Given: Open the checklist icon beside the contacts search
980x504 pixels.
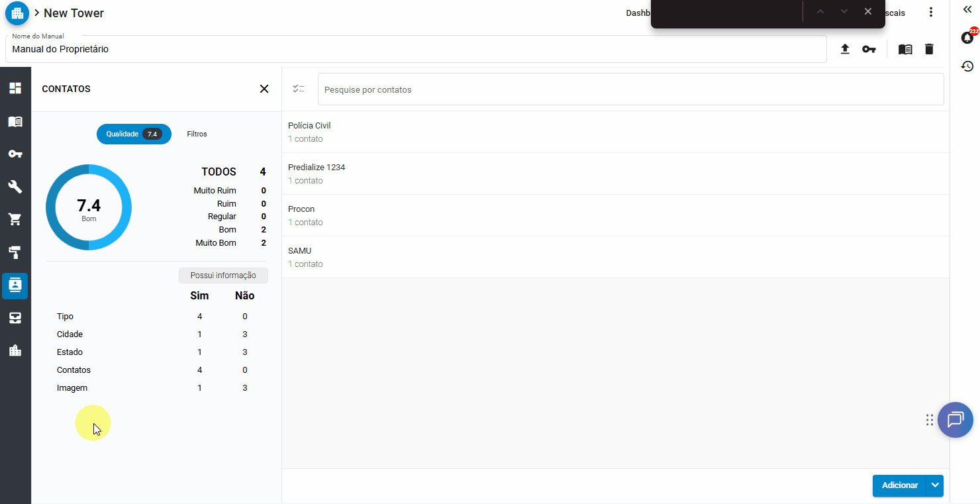Looking at the screenshot, I should (x=299, y=87).
